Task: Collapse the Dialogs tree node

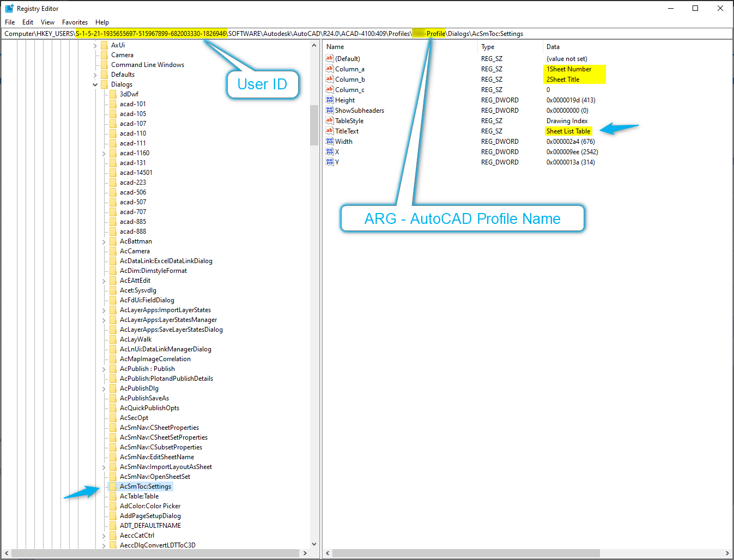Action: (95, 84)
